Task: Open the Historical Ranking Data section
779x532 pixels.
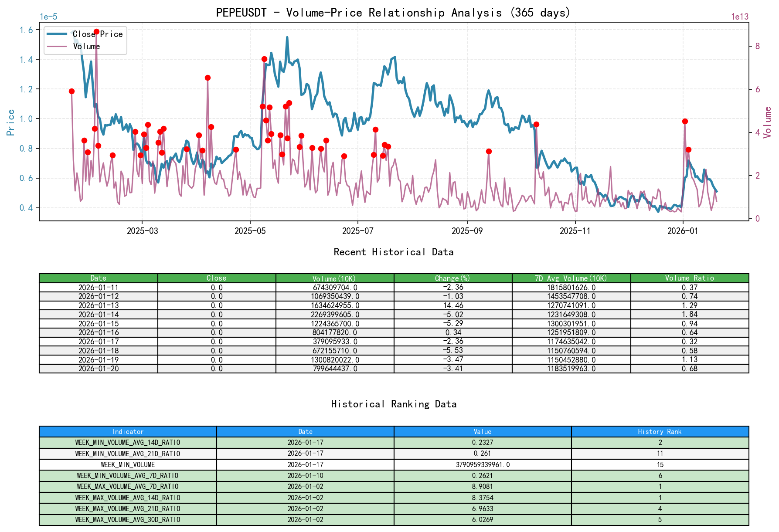Action: [393, 404]
